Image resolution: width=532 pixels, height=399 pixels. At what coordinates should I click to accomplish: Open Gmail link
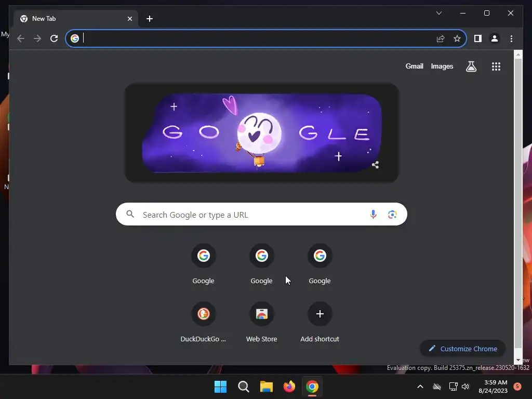[x=414, y=66]
